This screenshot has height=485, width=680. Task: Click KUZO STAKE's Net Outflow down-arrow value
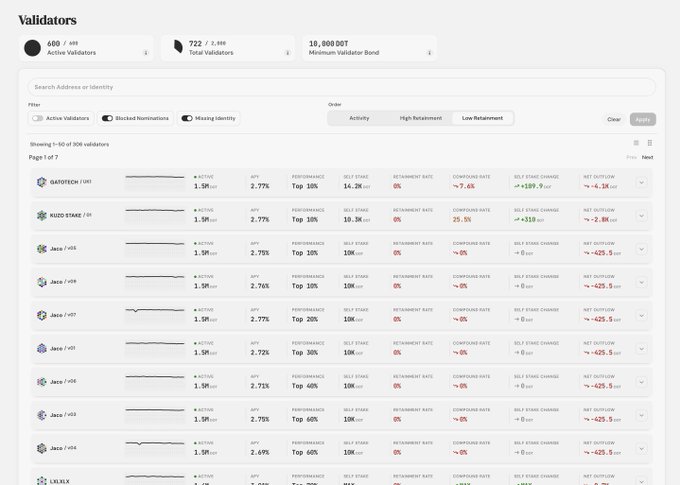click(600, 220)
